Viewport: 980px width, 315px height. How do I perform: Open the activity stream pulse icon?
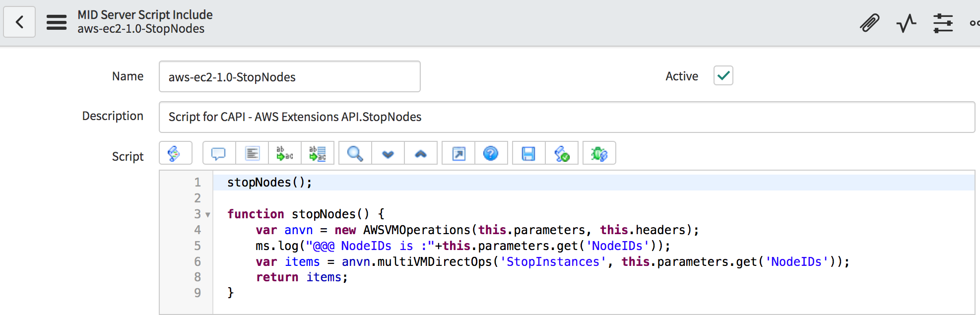(906, 23)
